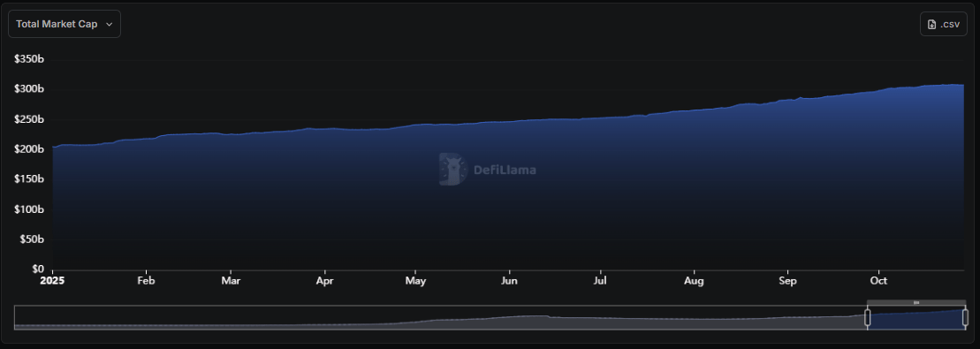The width and height of the screenshot is (980, 349).
Task: Click the $350b y-axis label
Action: point(29,59)
